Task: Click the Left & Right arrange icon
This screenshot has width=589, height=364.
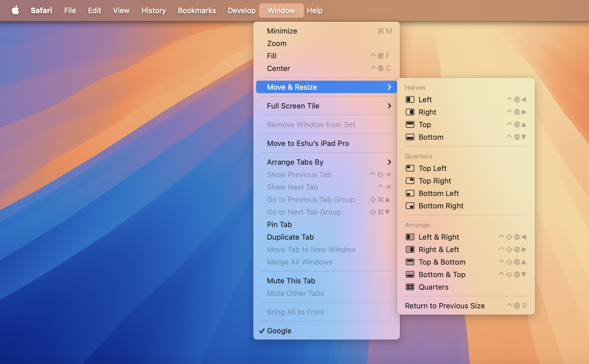Action: pyautogui.click(x=410, y=237)
